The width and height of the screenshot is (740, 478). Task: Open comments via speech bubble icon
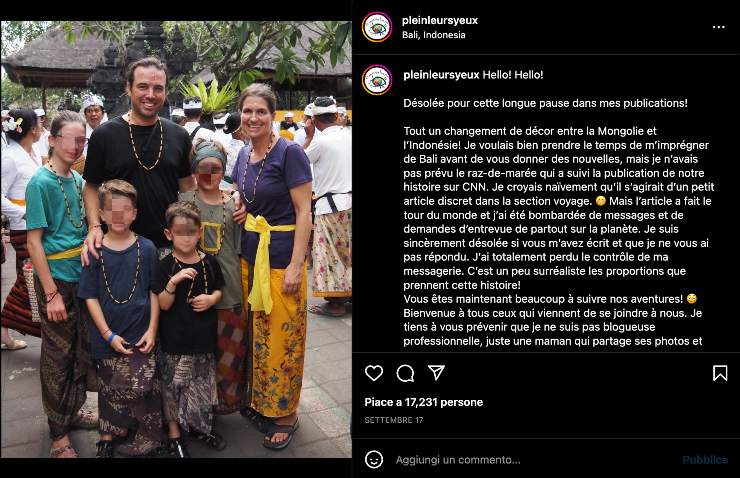(x=405, y=373)
